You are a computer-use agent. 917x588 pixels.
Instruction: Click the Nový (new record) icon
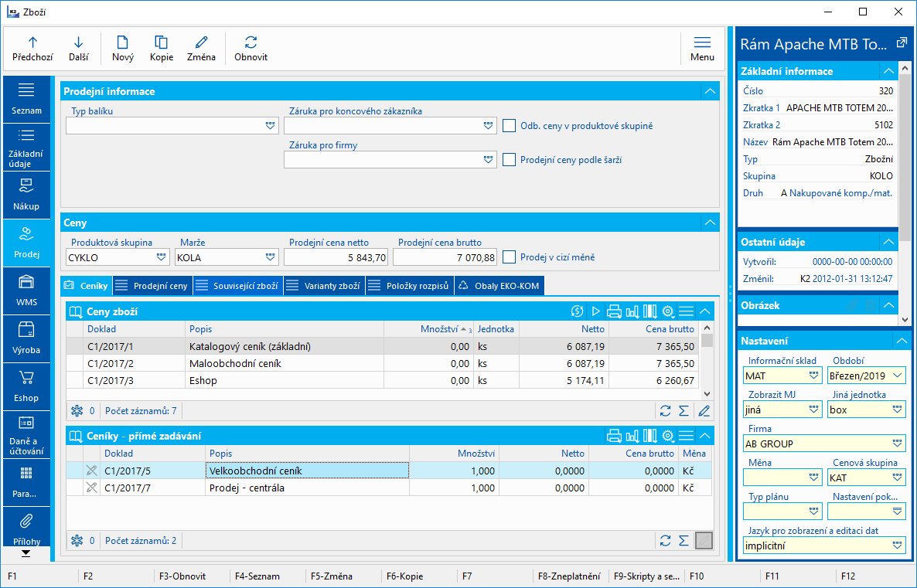pos(122,42)
